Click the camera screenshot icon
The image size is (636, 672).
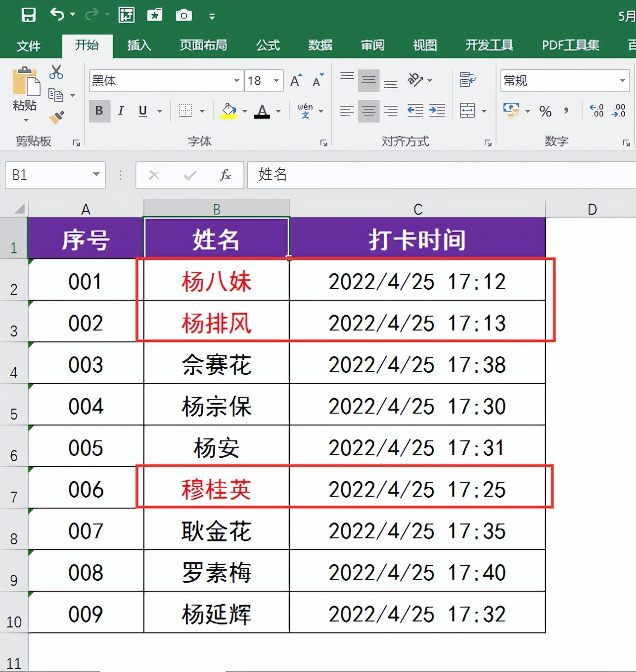click(x=183, y=15)
